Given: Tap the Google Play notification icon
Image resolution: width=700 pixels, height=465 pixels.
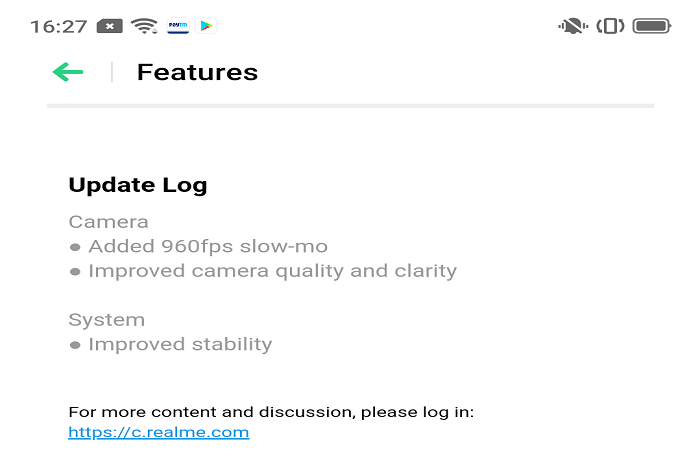Looking at the screenshot, I should point(206,26).
